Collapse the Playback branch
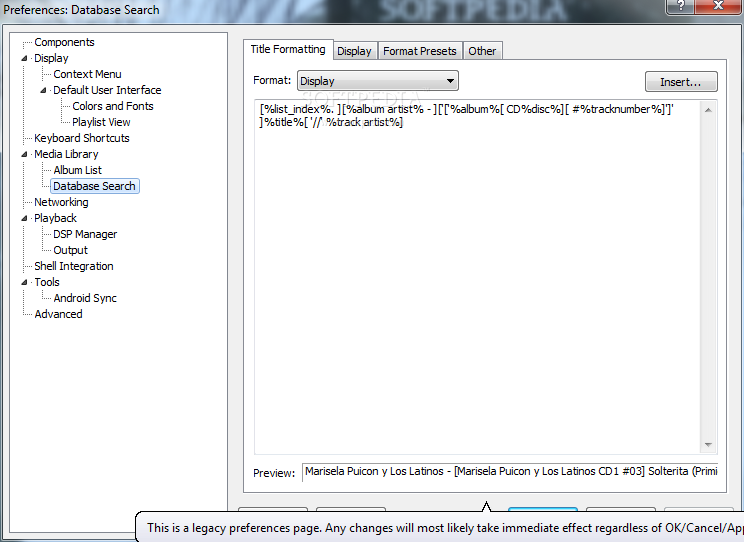744x542 pixels. [24, 218]
